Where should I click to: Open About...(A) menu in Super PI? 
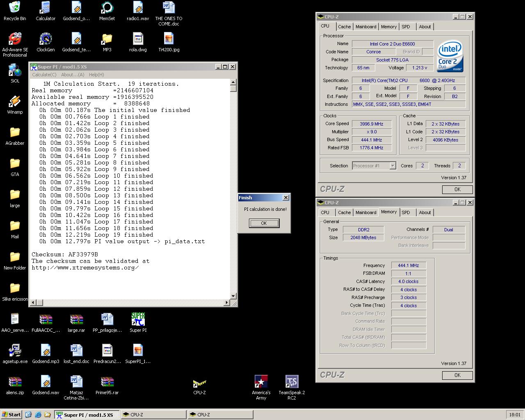pos(73,75)
